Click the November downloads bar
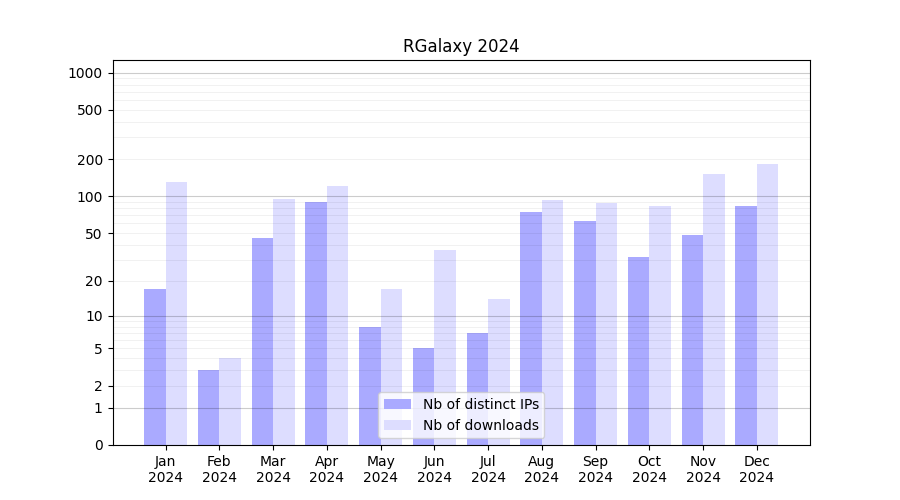900x500 pixels. coord(714,309)
